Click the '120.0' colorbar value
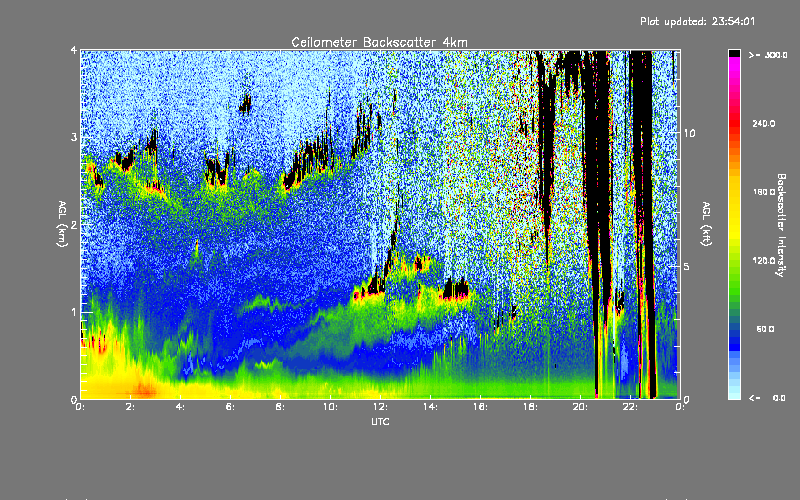 [764, 261]
